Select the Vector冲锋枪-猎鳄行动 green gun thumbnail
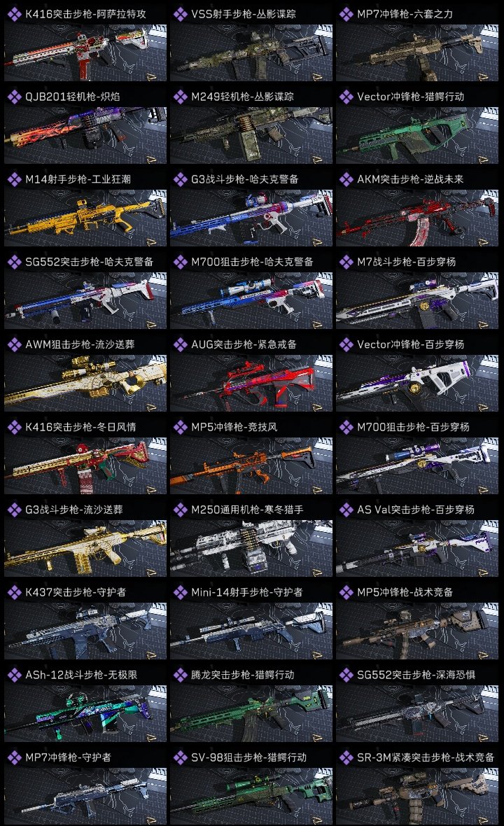The height and width of the screenshot is (826, 504). [x=417, y=135]
